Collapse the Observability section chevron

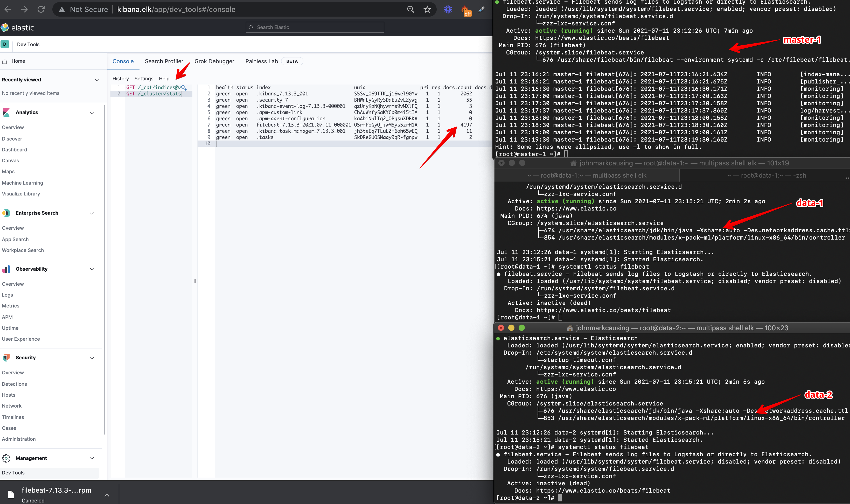point(92,269)
